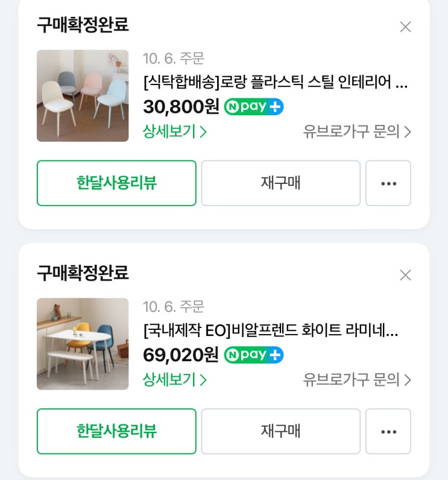
Task: Expand 상세보기 for the 30,800원 order
Action: pyautogui.click(x=175, y=131)
